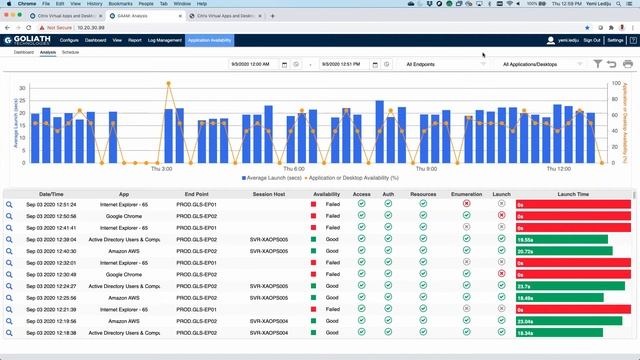
Task: Open the end date calendar picker
Action: click(375, 64)
